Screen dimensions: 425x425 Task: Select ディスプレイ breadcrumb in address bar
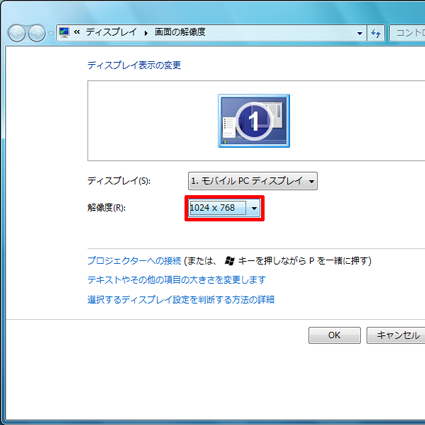[111, 32]
